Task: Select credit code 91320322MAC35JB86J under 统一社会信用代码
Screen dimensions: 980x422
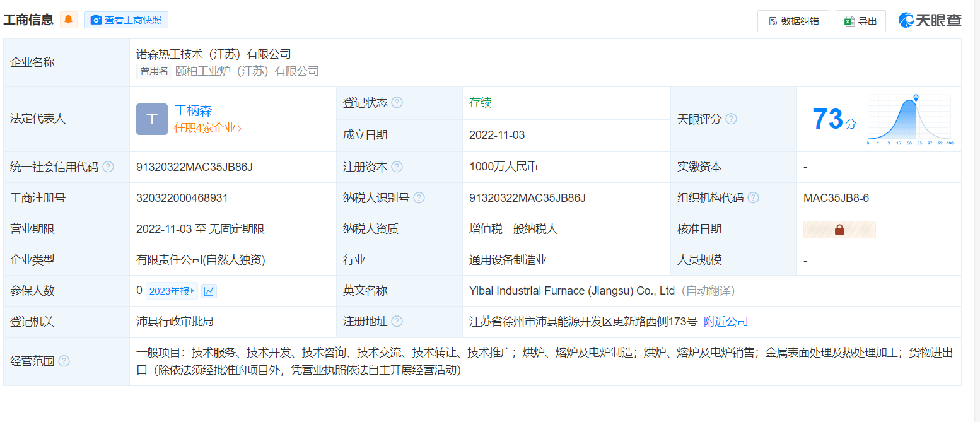Action: [194, 167]
